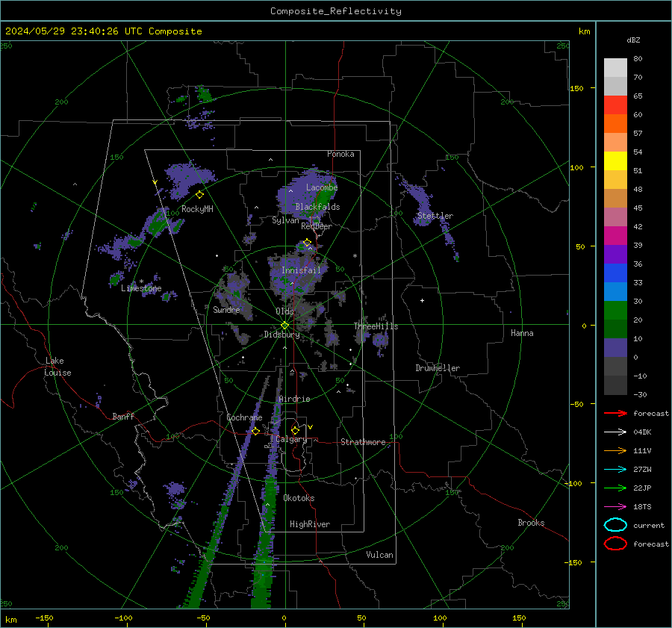
Task: Click the Cochrane city label
Action: coord(244,417)
